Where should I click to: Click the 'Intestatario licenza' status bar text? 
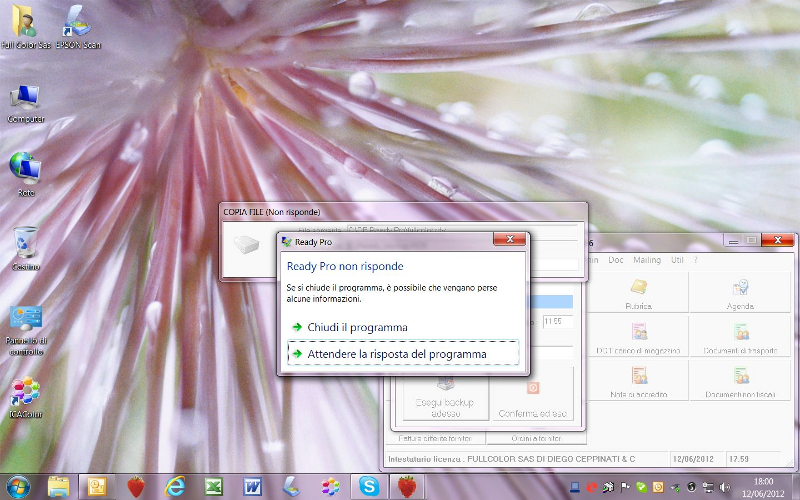click(511, 459)
